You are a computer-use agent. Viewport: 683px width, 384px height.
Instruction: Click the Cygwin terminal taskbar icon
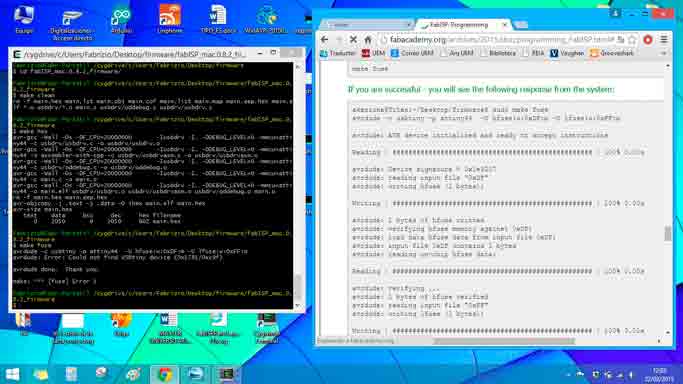[227, 374]
